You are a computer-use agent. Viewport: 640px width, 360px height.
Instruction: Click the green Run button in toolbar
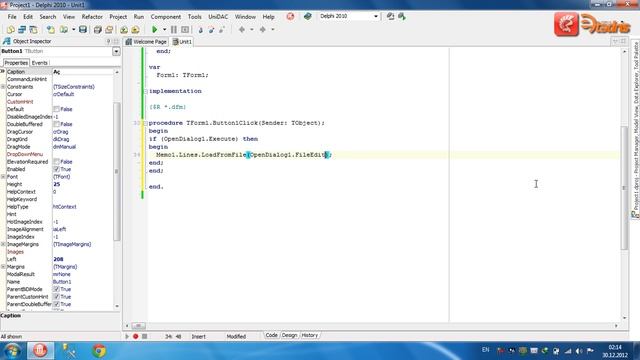click(154, 29)
